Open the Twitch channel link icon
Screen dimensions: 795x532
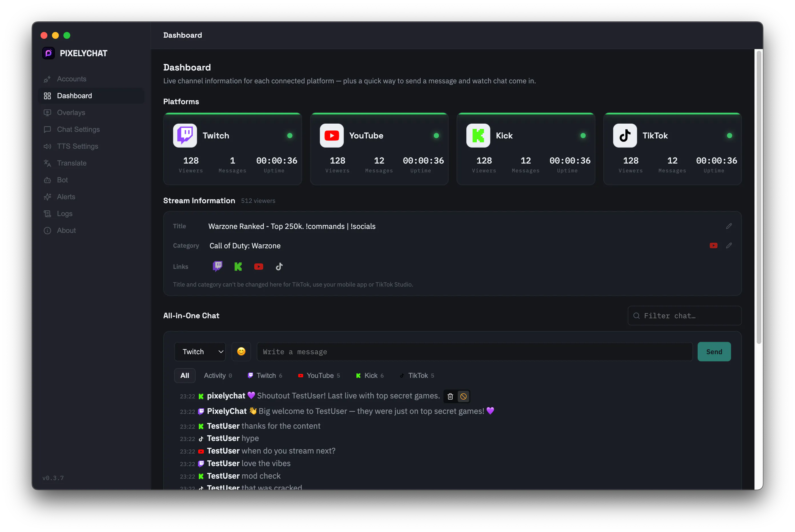click(x=218, y=267)
